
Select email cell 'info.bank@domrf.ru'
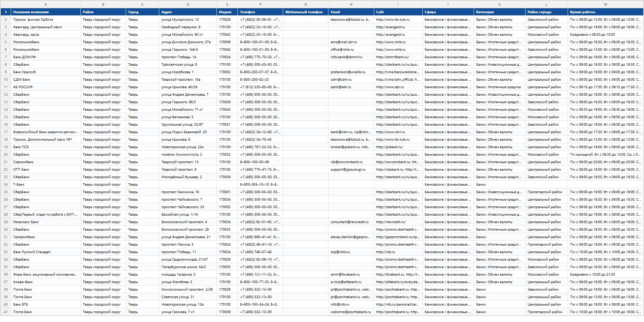[x=351, y=57]
